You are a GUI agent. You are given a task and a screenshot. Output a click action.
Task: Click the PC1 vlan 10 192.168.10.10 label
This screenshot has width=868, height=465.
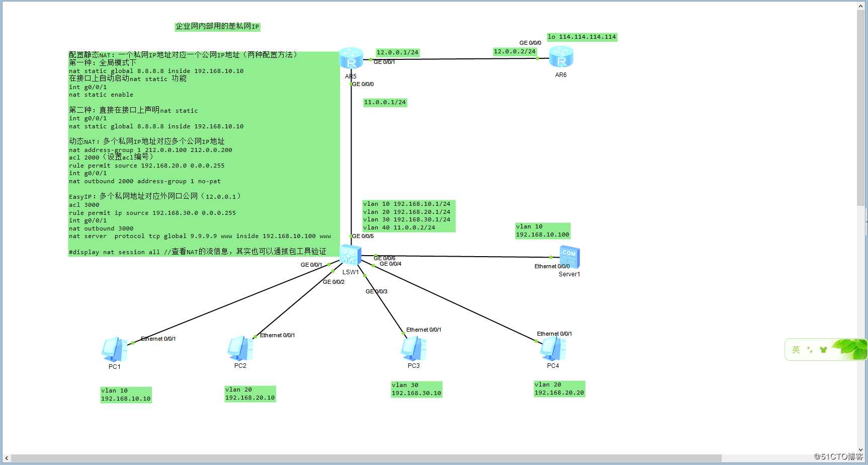coord(126,395)
